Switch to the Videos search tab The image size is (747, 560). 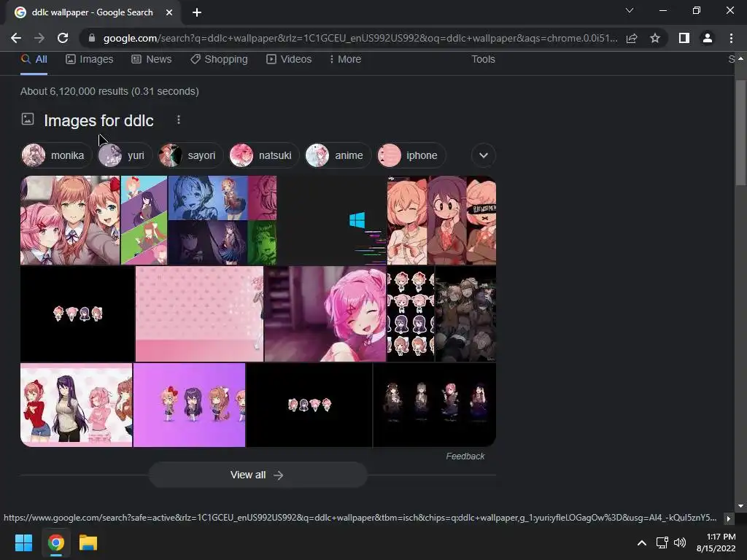pos(289,60)
